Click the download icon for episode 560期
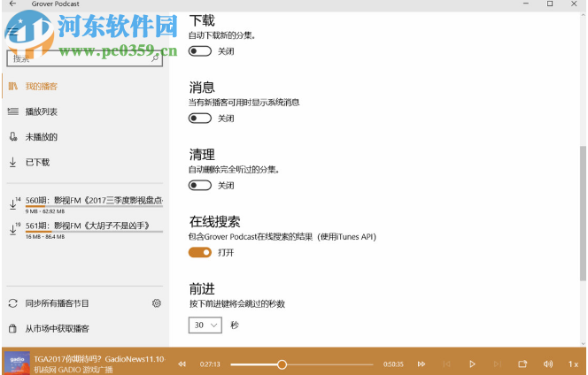This screenshot has width=588, height=375. tap(12, 204)
